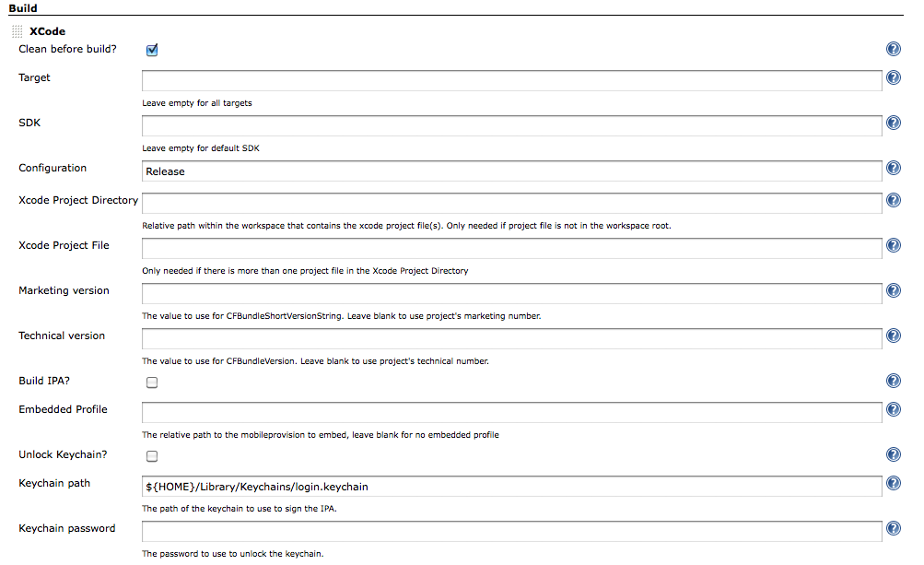The height and width of the screenshot is (565, 924).
Task: Enable the Build IPA checkbox
Action: point(152,383)
